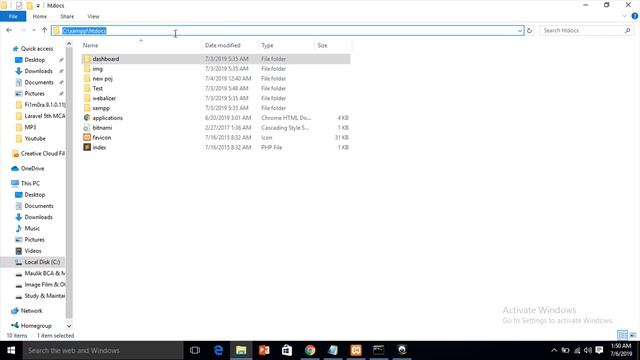Open the Laravel 5th MCA folder shortcut
This screenshot has width=640, height=360.
(x=44, y=116)
